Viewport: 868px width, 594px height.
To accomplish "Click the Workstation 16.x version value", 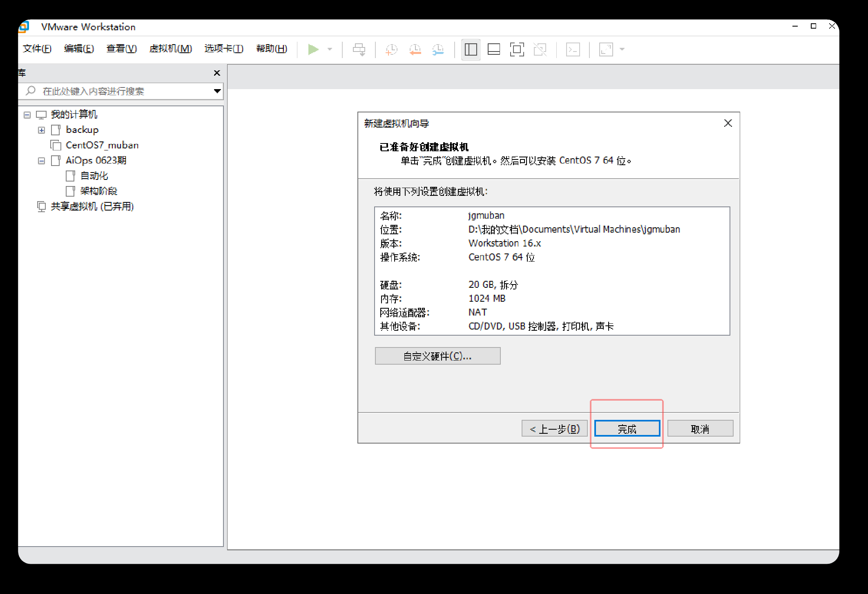I will pyautogui.click(x=504, y=243).
